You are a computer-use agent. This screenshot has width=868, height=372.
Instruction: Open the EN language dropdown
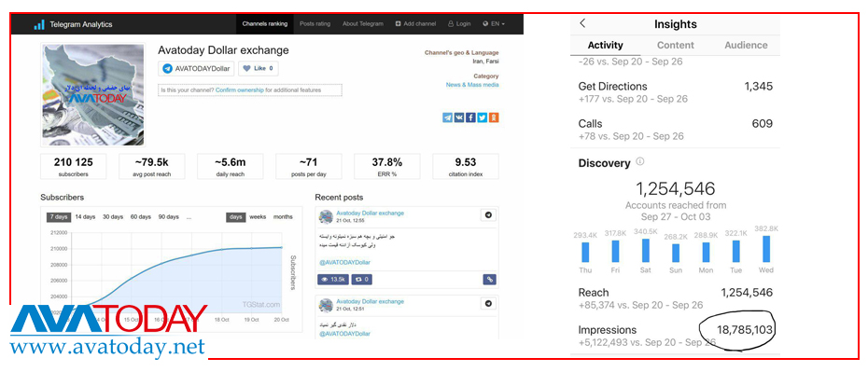pyautogui.click(x=493, y=23)
